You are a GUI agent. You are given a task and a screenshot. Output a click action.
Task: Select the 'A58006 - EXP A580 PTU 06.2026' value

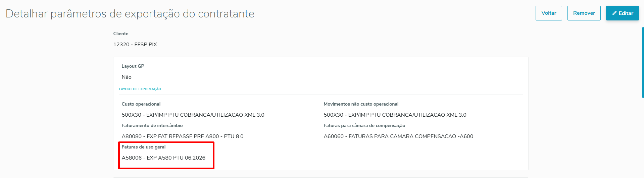163,158
